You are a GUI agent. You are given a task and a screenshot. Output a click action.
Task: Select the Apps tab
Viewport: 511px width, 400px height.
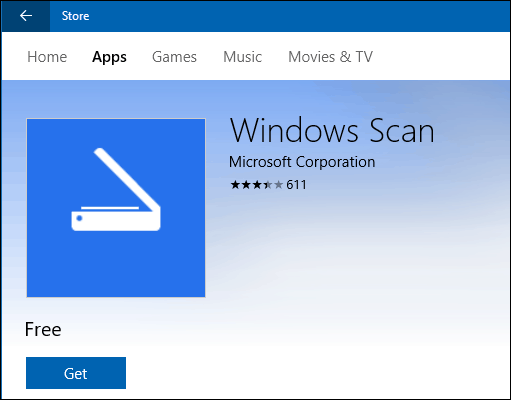[109, 57]
